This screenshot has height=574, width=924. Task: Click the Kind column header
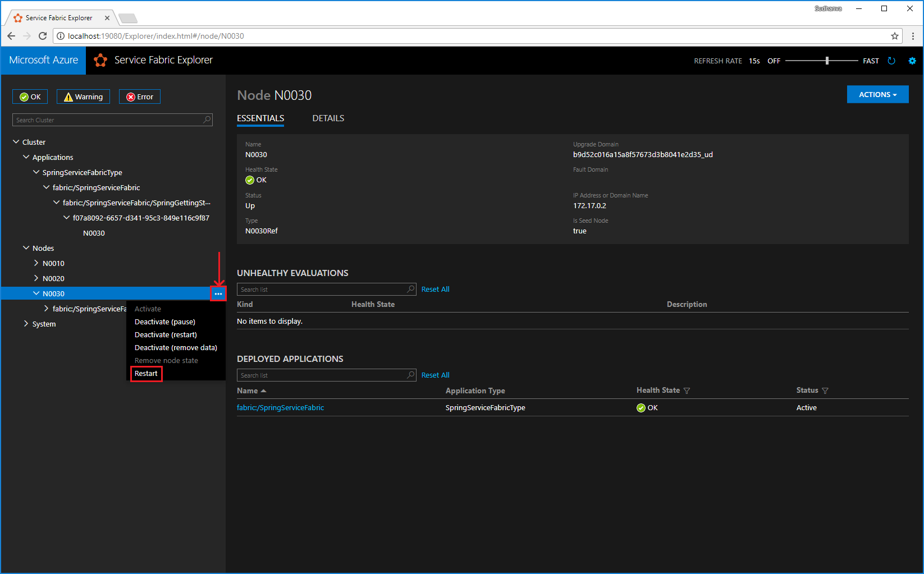click(245, 304)
